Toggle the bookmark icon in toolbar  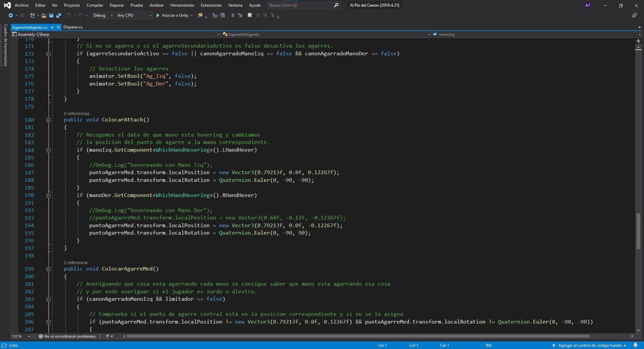tap(250, 16)
